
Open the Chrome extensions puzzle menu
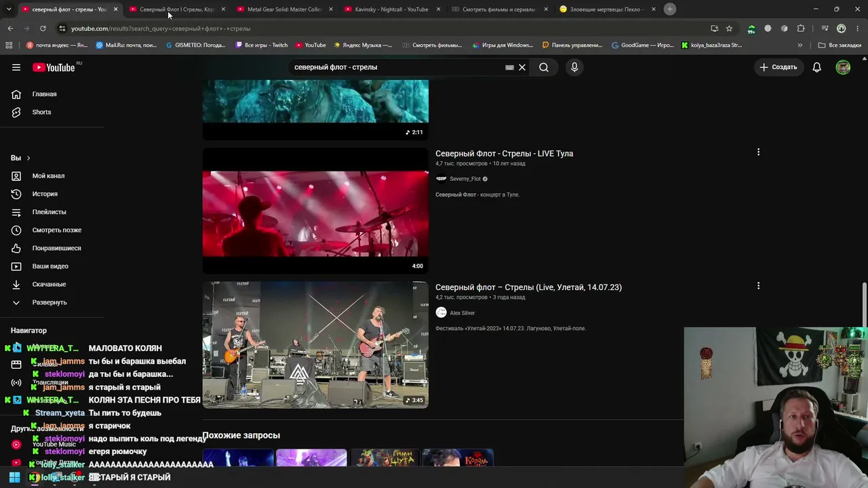(x=801, y=28)
